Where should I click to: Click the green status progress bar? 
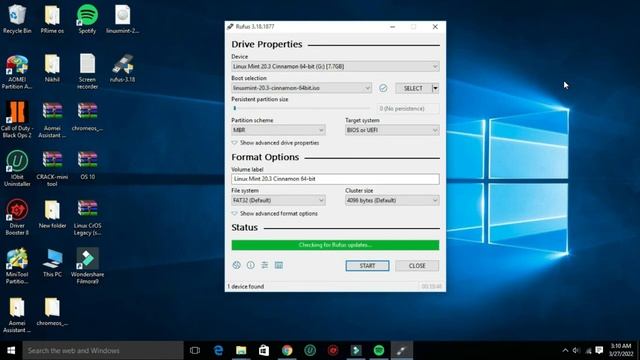(x=335, y=245)
